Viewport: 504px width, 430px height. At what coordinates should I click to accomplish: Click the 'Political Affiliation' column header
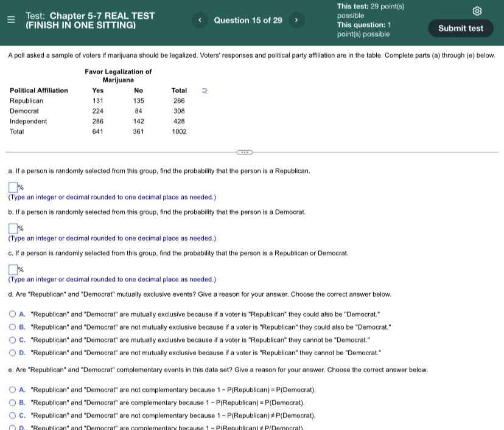tap(39, 91)
